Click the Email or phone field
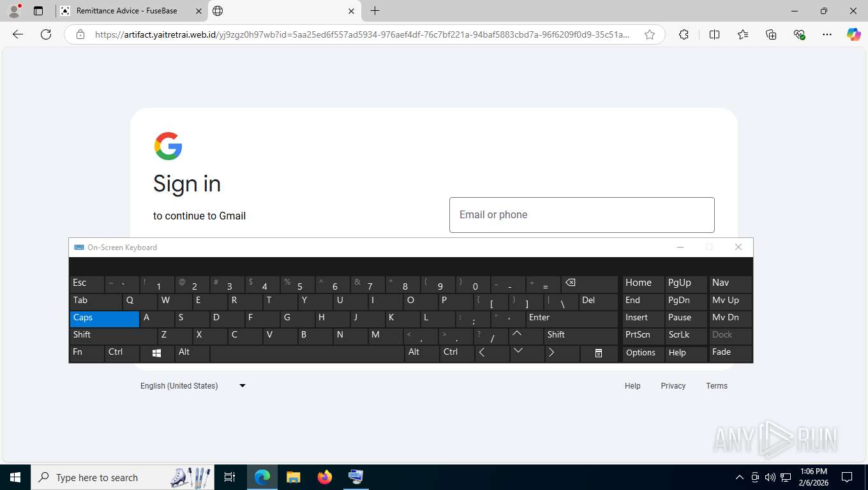The width and height of the screenshot is (868, 490). (x=582, y=215)
